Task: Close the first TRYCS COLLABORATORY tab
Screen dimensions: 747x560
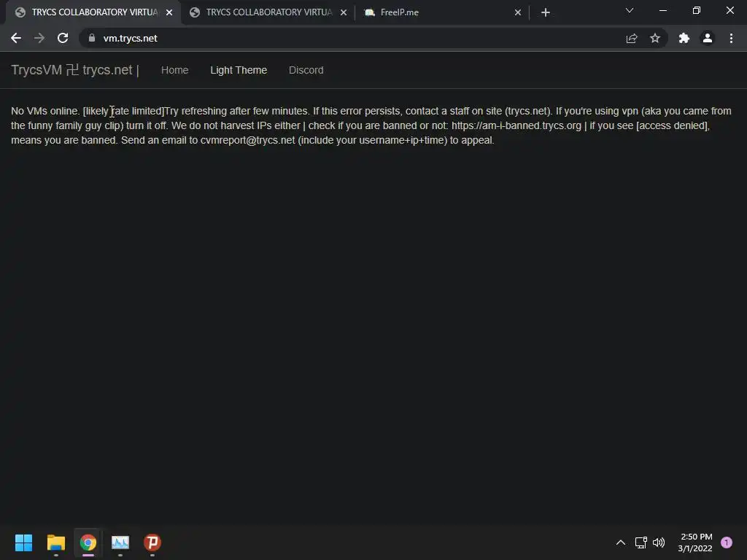Action: (169, 12)
